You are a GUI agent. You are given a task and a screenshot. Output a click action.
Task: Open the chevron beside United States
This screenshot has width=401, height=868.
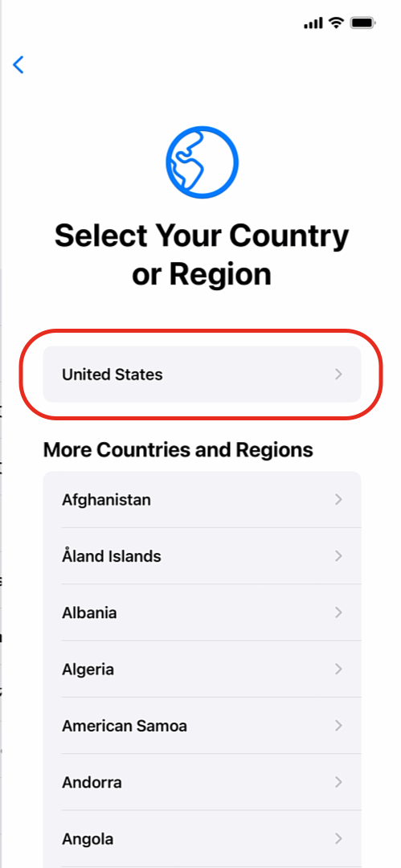[x=339, y=375]
